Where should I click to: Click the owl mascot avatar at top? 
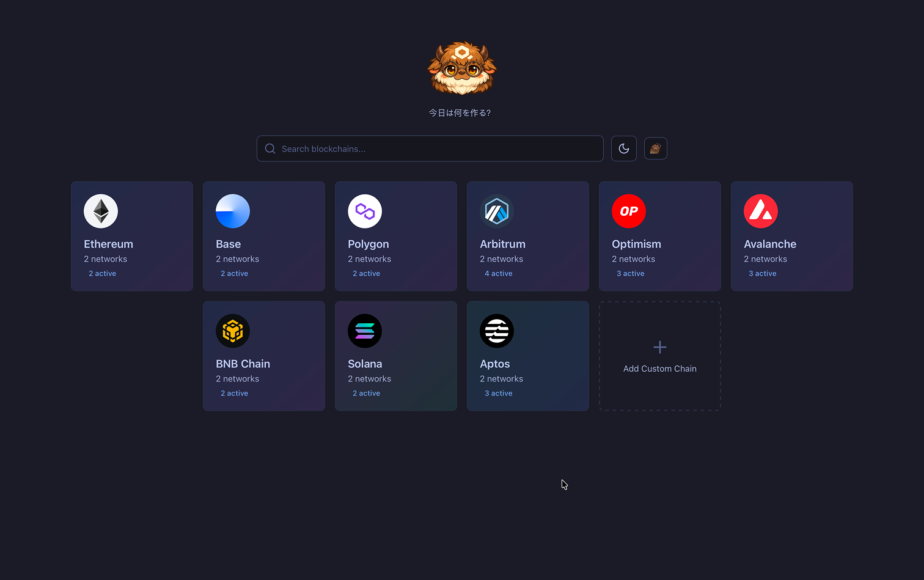pyautogui.click(x=461, y=67)
